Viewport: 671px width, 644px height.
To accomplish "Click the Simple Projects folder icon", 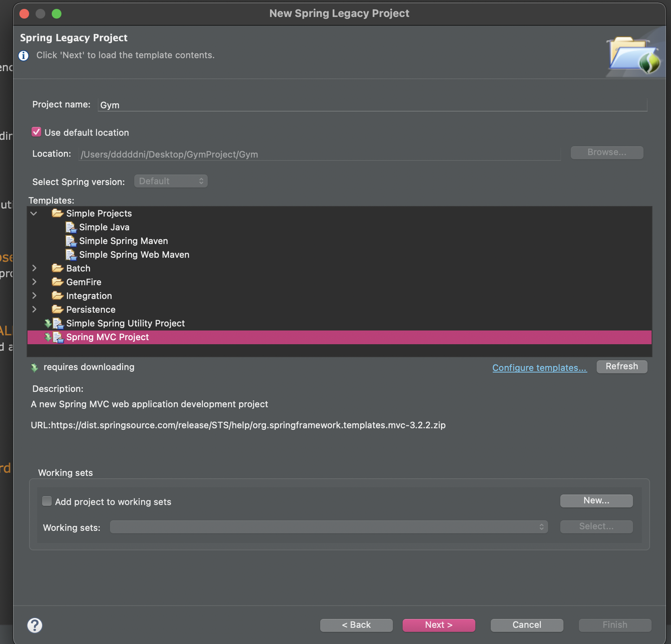I will (57, 213).
